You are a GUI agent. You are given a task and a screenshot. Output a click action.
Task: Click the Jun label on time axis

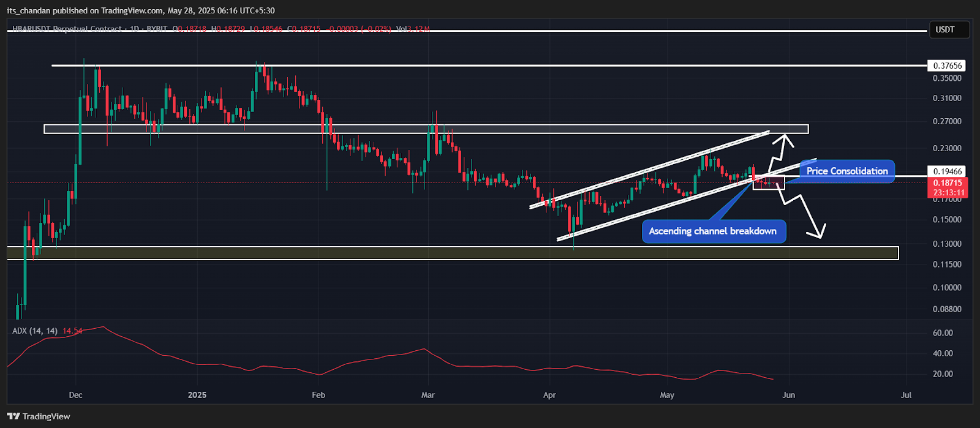(788, 395)
